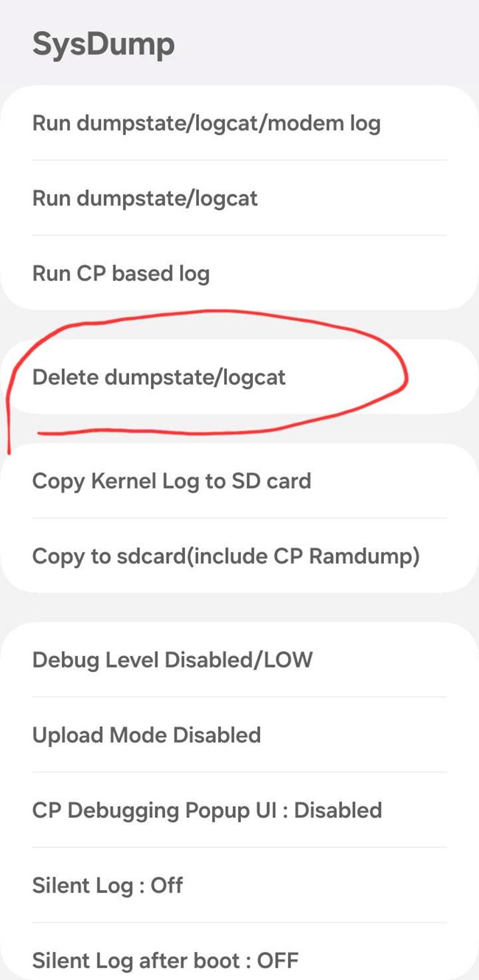479x980 pixels.
Task: Select Delete dumpstate/logcat
Action: [x=239, y=377]
